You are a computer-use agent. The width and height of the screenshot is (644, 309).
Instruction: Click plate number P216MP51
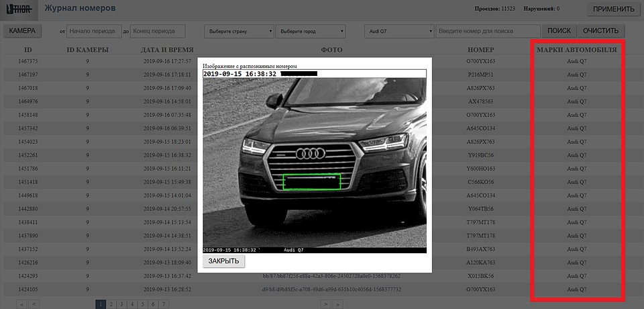[480, 75]
